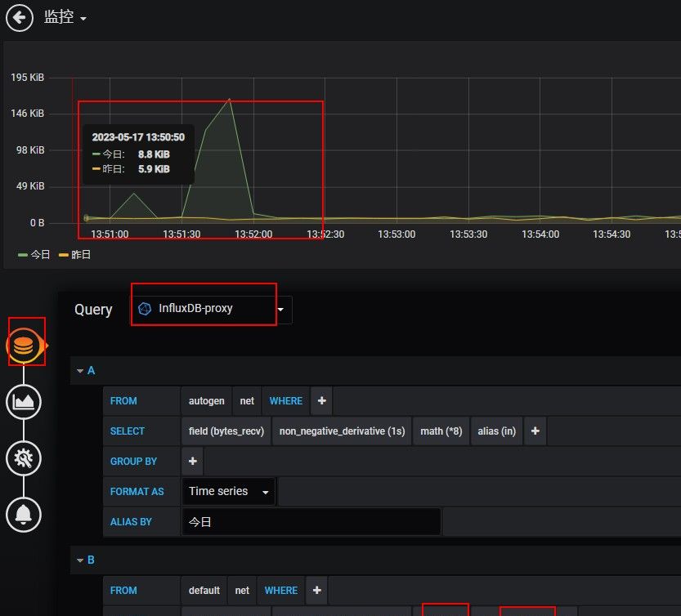Collapse query B section

click(x=81, y=560)
